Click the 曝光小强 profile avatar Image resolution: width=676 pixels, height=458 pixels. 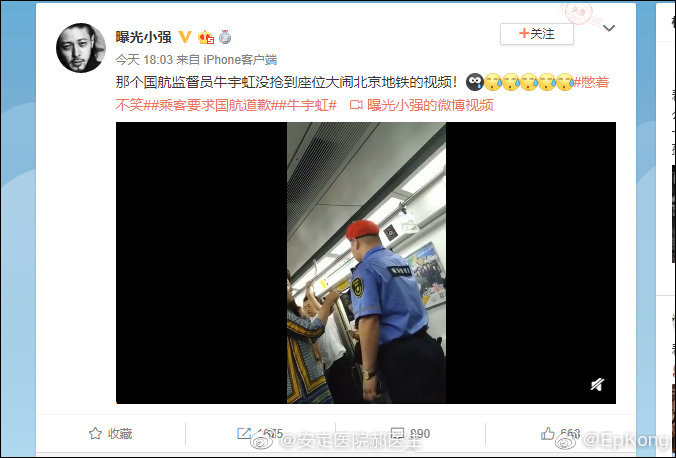tap(81, 48)
